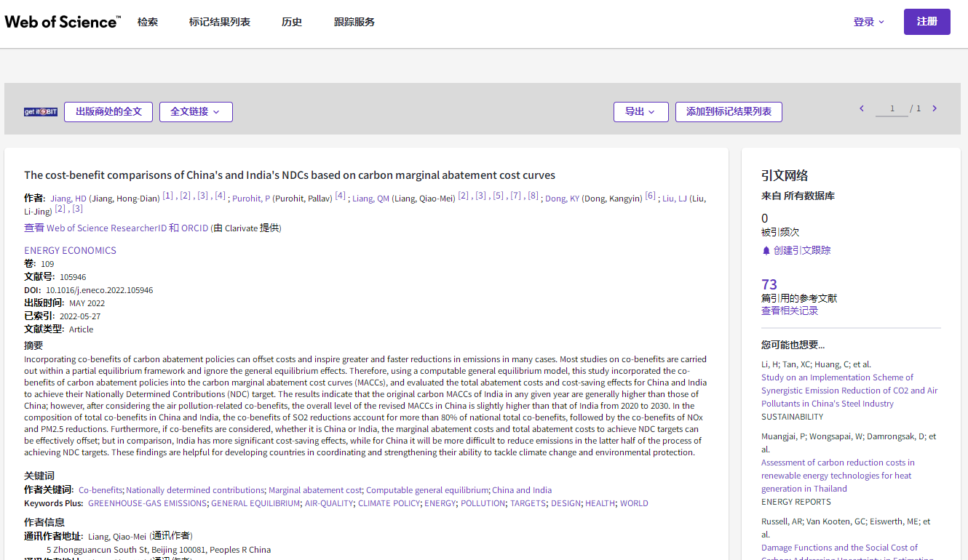
Task: Click 出版商处的全文 button
Action: tap(108, 112)
